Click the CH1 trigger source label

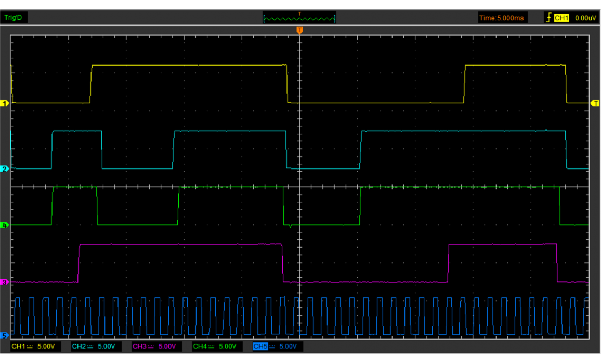[x=561, y=18]
